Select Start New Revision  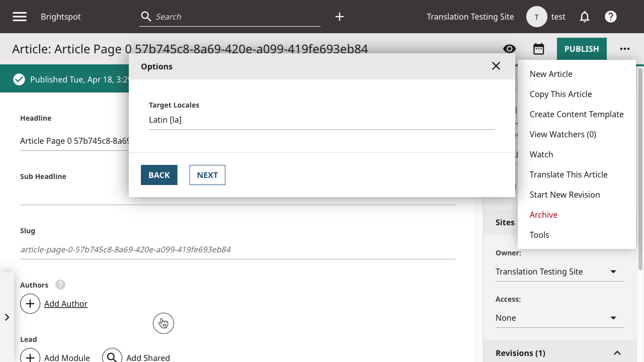[577, 195]
